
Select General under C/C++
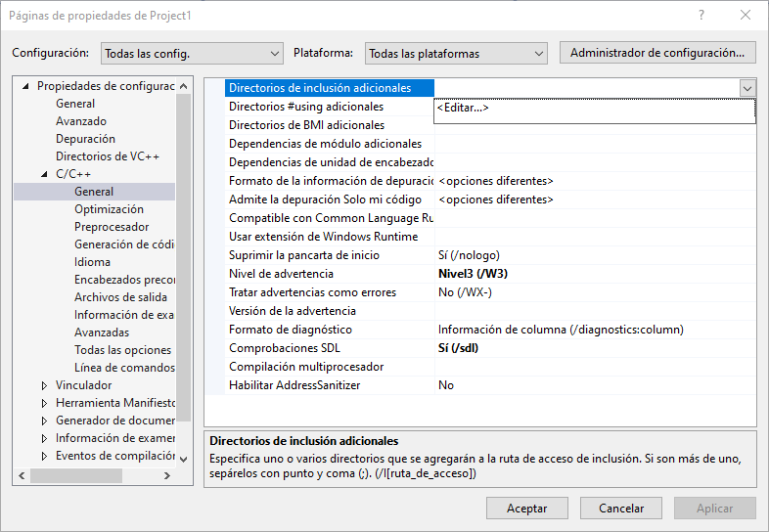(94, 192)
